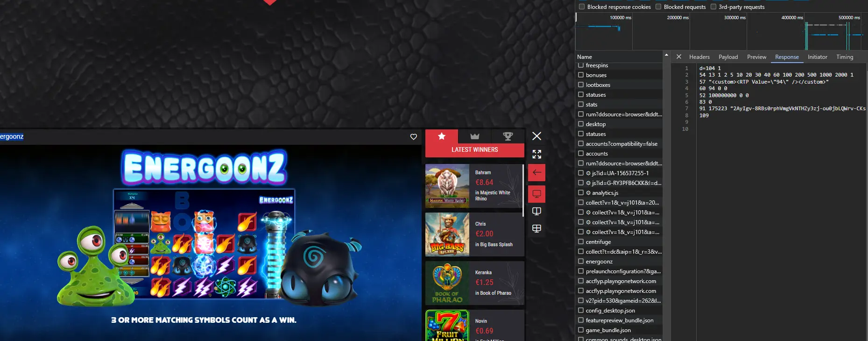Enable Blocked requests checkbox
868x341 pixels.
[658, 7]
